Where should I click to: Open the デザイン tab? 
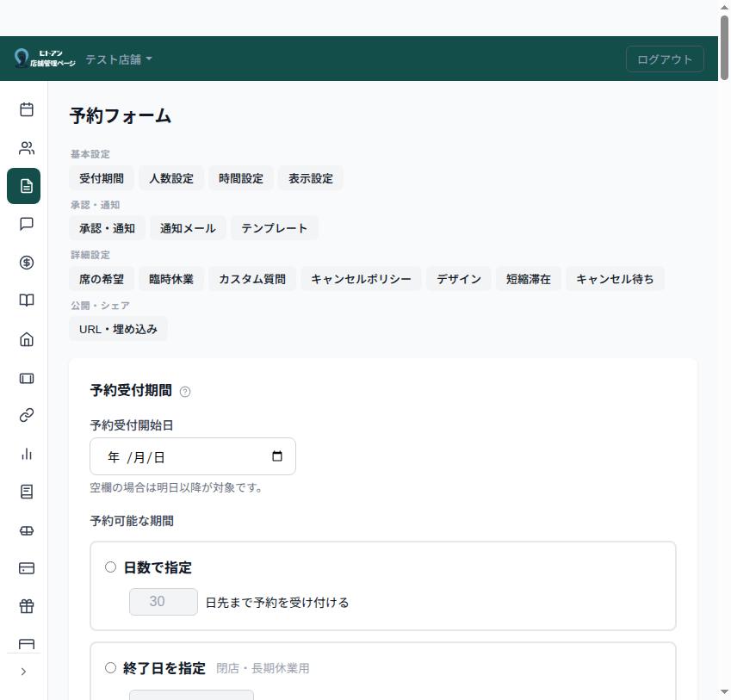click(x=459, y=279)
